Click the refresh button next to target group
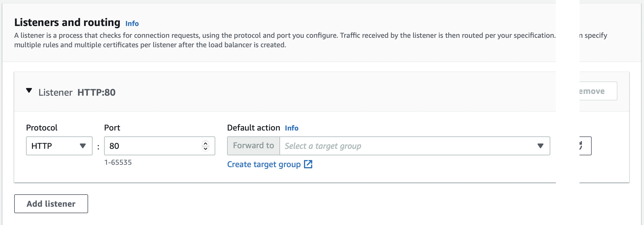644x225 pixels. pos(585,146)
